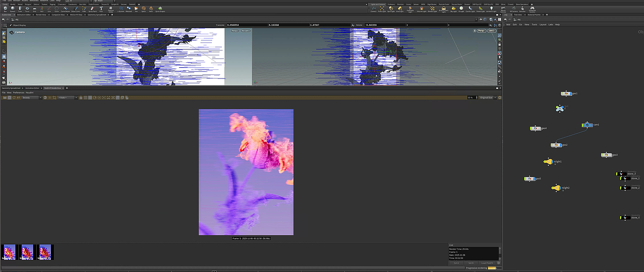Click the Translate X value field
Viewport: 644px width, 272px height.
246,25
